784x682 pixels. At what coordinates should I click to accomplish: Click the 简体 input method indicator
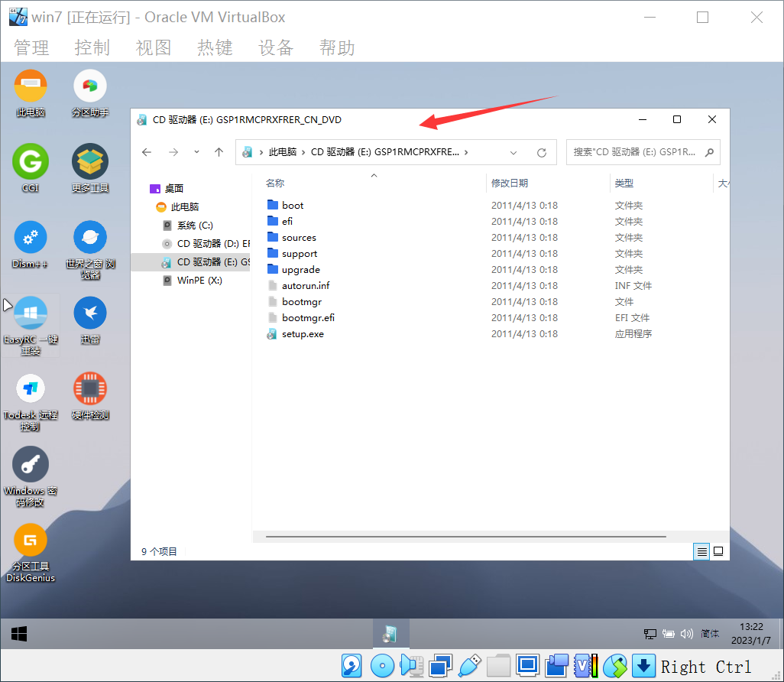[710, 634]
